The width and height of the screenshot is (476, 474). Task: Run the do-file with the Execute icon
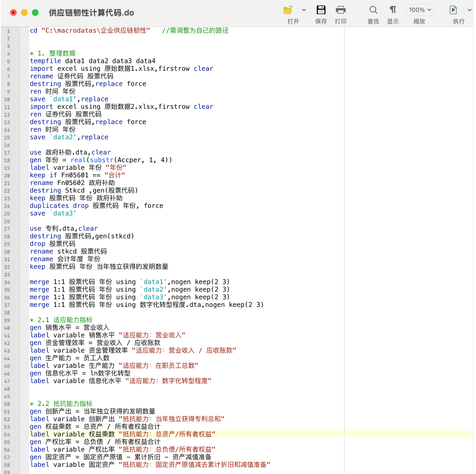pyautogui.click(x=453, y=10)
